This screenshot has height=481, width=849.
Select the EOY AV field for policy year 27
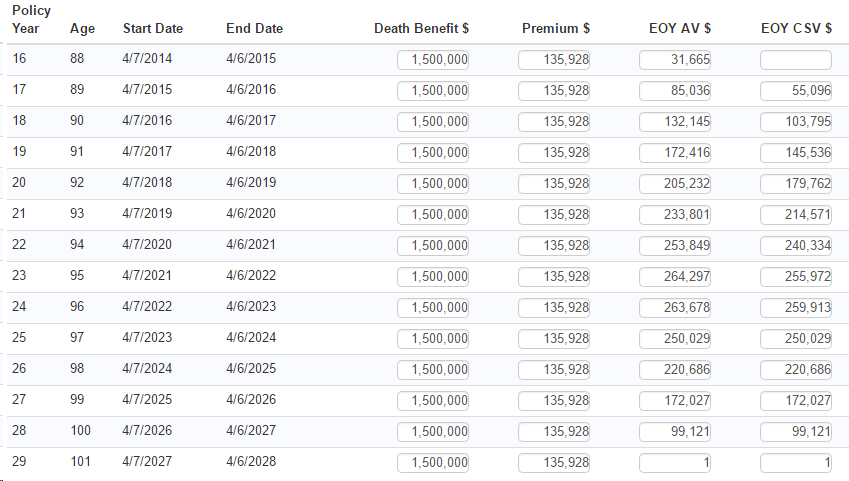(x=675, y=401)
